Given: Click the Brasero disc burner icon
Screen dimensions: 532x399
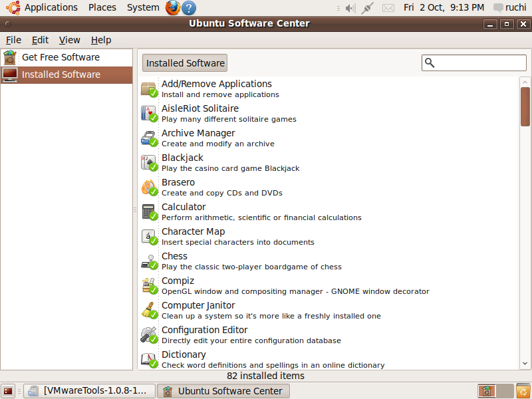Looking at the screenshot, I should (x=149, y=188).
